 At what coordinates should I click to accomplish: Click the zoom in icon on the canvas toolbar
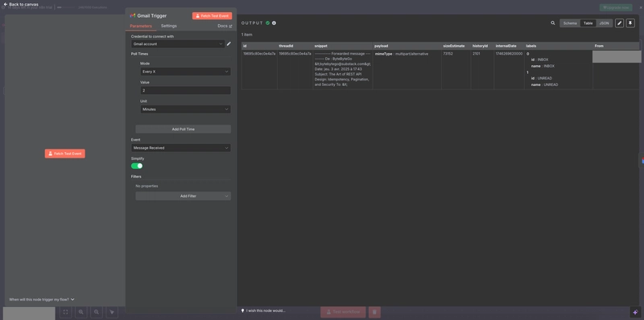coord(81,312)
